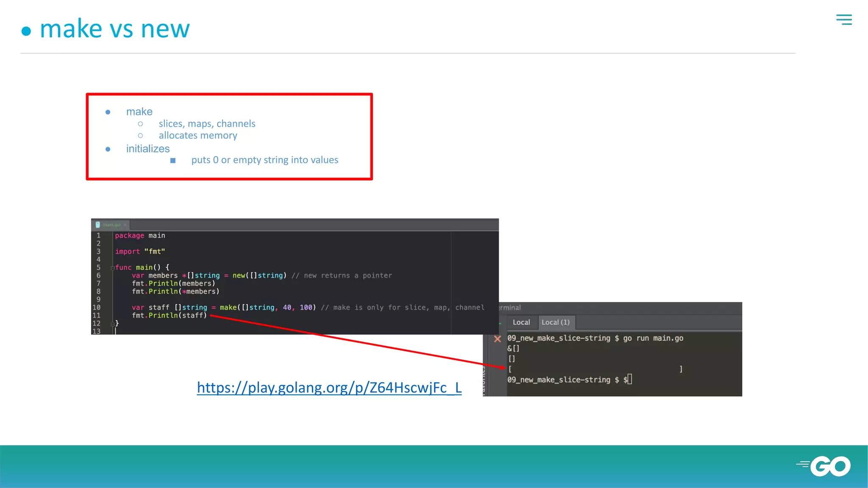The height and width of the screenshot is (488, 868).
Task: Click the 'make' bullet heading
Action: [x=139, y=112]
